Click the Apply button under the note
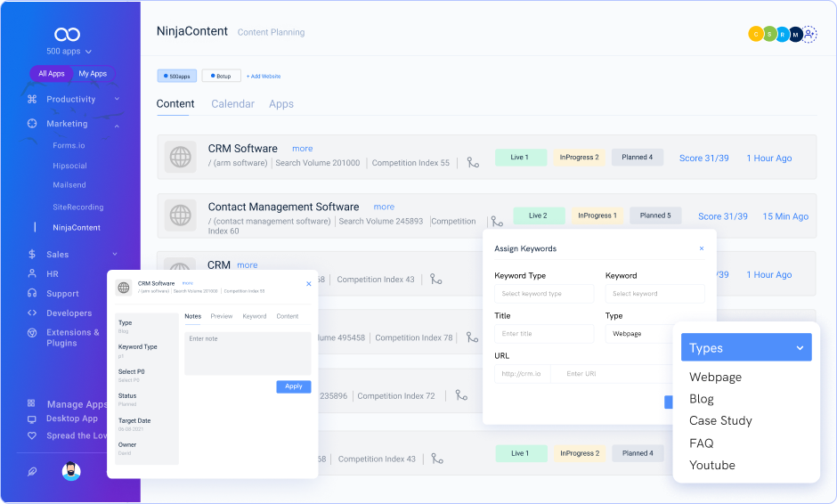The width and height of the screenshot is (837, 504). pos(293,386)
